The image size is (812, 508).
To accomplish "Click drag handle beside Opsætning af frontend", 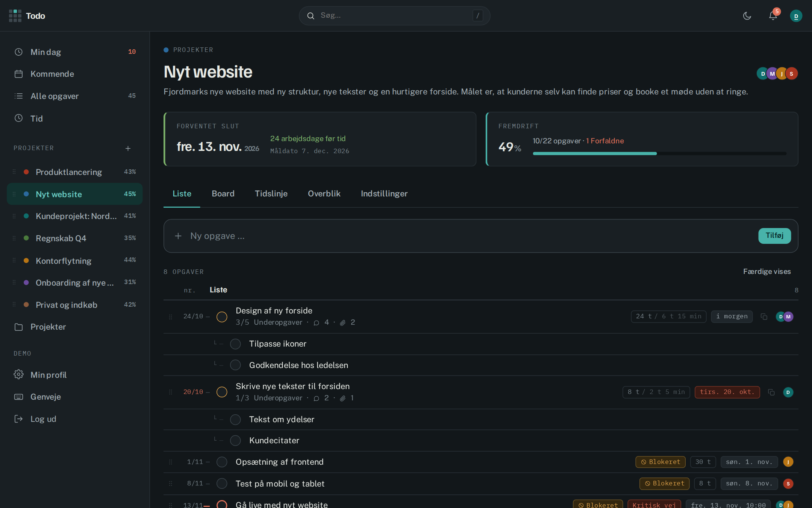I will tap(171, 462).
